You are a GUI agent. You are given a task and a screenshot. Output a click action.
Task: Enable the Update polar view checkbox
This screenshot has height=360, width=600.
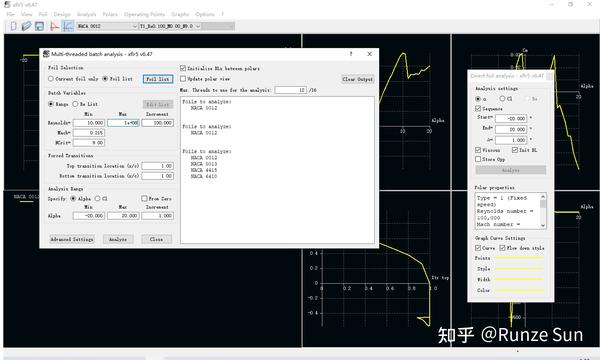183,79
